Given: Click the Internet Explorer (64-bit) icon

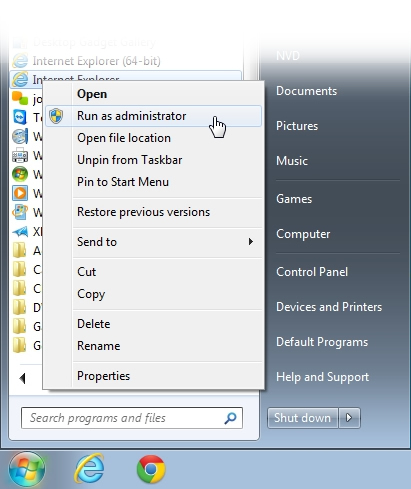Looking at the screenshot, I should [x=20, y=61].
